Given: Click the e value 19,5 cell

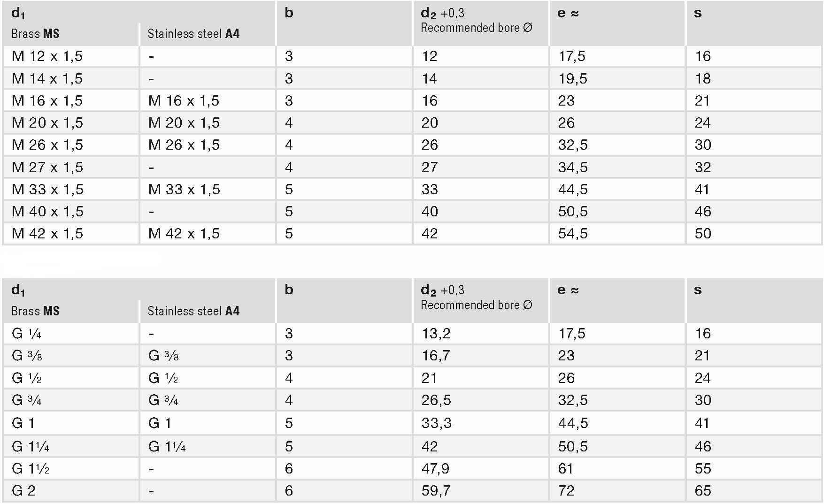Looking at the screenshot, I should [x=617, y=78].
